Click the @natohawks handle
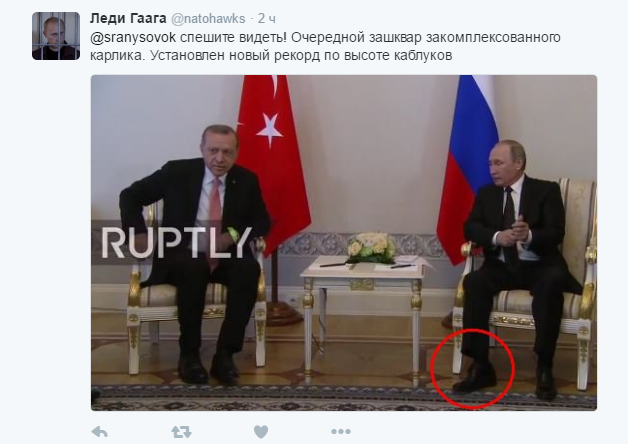Screen dimensions: 628x444 point(208,18)
